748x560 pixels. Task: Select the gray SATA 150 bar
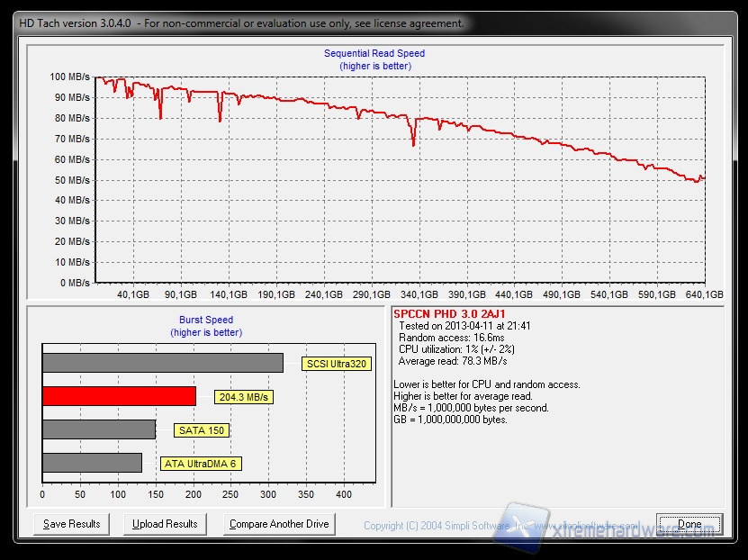pyautogui.click(x=99, y=429)
